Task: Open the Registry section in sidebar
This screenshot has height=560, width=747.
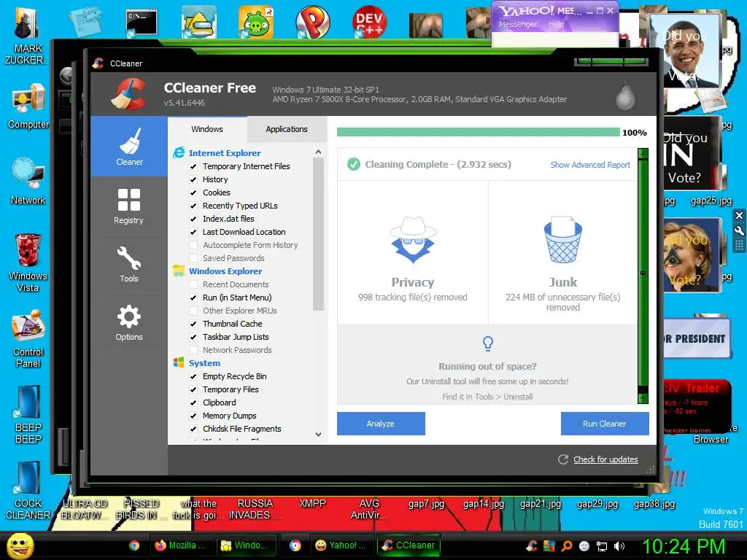Action: click(x=129, y=206)
